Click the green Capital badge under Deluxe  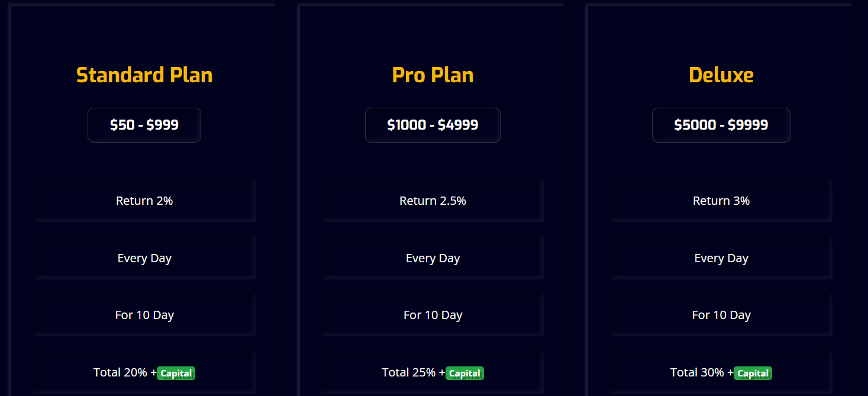753,374
